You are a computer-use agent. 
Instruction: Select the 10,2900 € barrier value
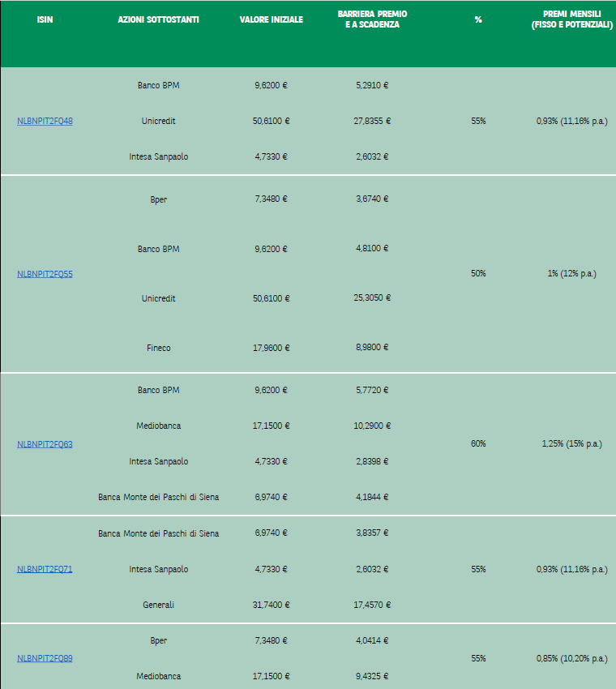tap(372, 426)
